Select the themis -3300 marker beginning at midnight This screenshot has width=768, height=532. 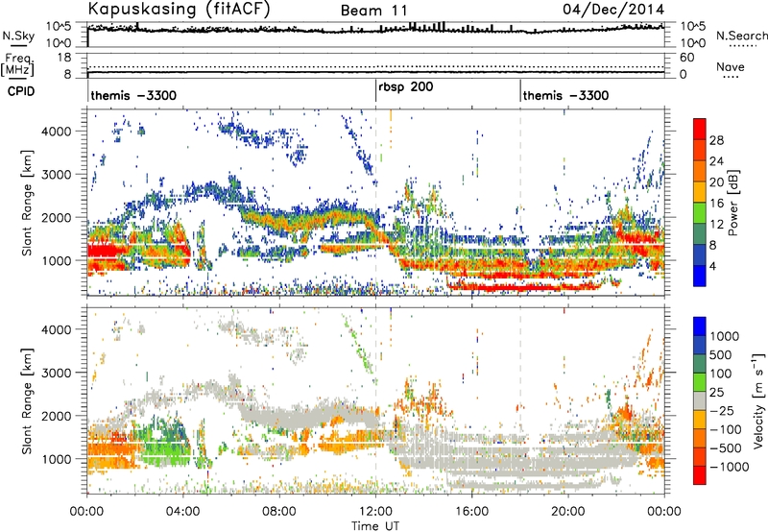(133, 95)
